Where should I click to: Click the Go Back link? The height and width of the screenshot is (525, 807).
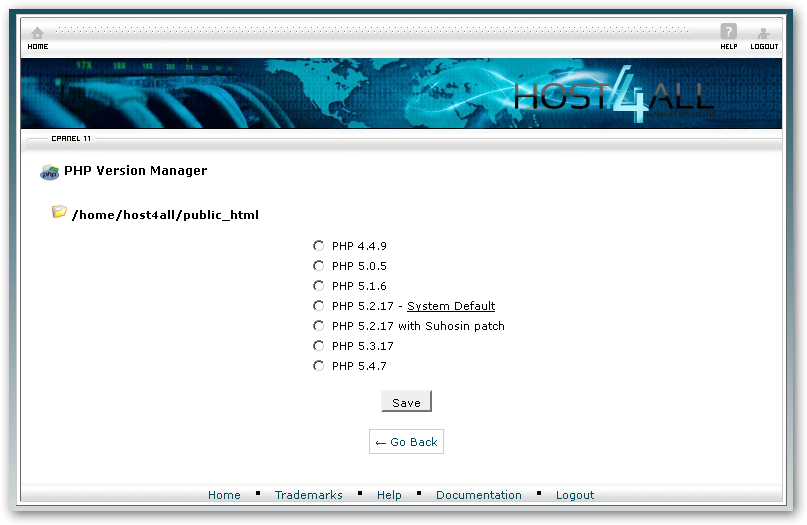point(406,442)
